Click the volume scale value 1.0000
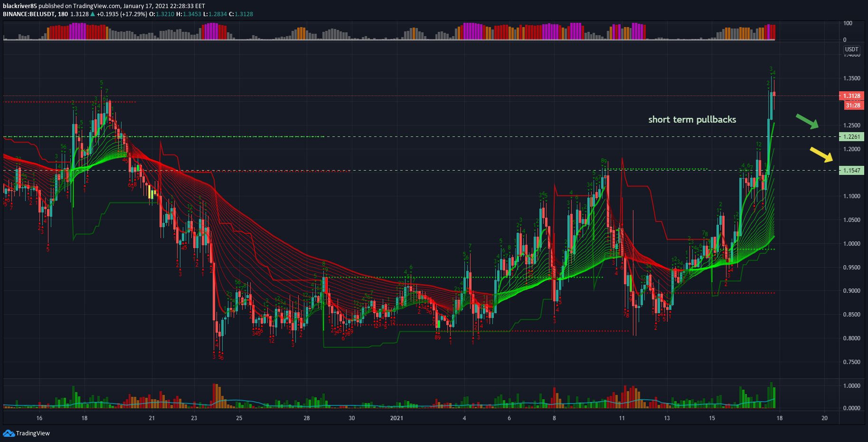This screenshot has height=442, width=868. (851, 386)
